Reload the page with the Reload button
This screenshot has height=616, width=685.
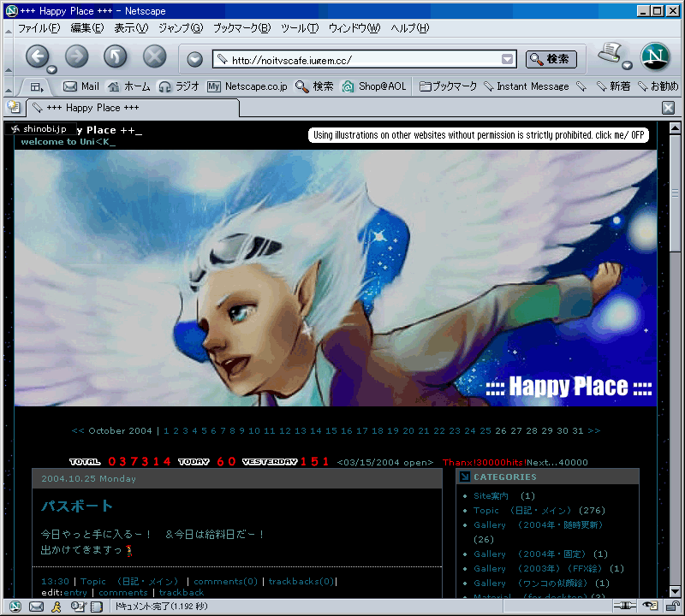pyautogui.click(x=116, y=56)
